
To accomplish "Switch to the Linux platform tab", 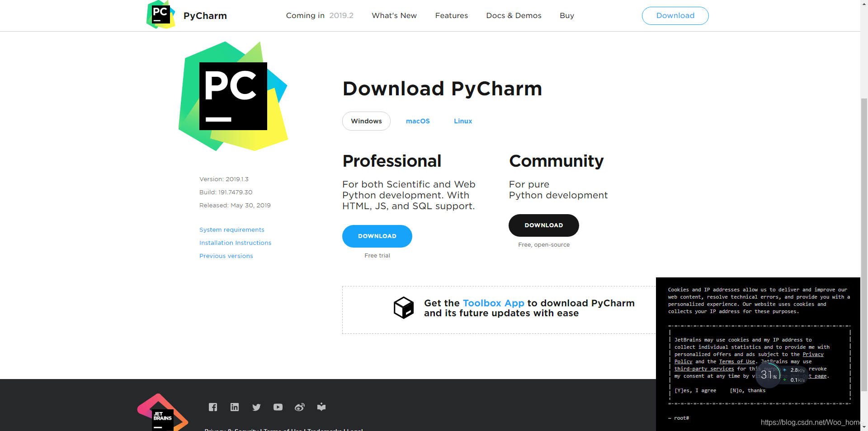I will coord(463,121).
